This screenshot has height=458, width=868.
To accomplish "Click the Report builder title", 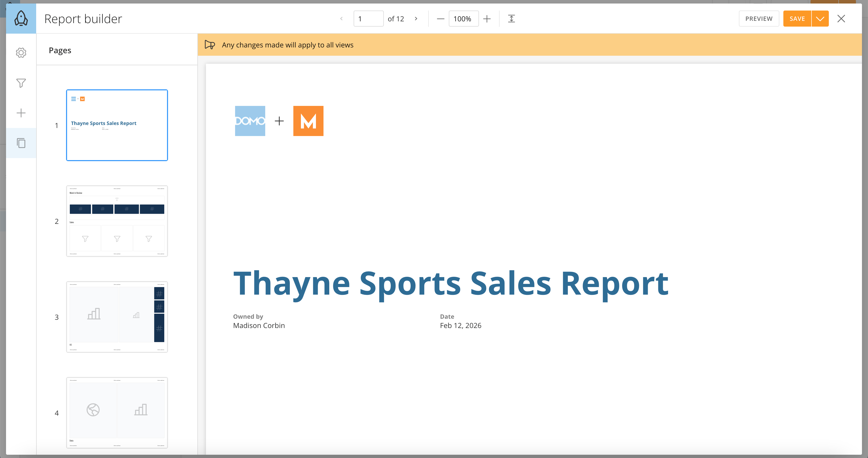I will pyautogui.click(x=83, y=19).
